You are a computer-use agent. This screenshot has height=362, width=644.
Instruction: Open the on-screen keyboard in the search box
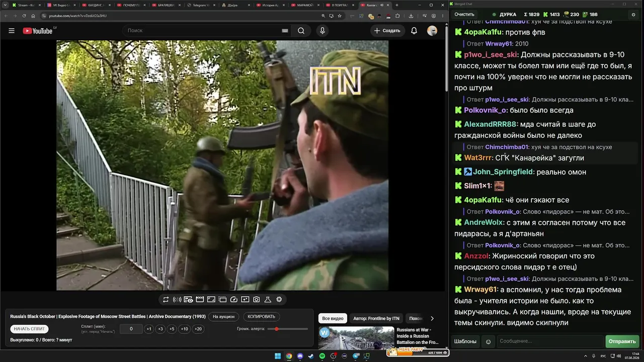pyautogui.click(x=285, y=31)
